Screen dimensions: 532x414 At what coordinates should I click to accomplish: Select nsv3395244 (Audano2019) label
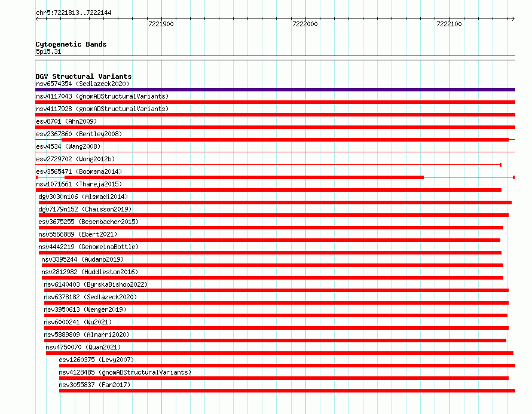[82, 259]
